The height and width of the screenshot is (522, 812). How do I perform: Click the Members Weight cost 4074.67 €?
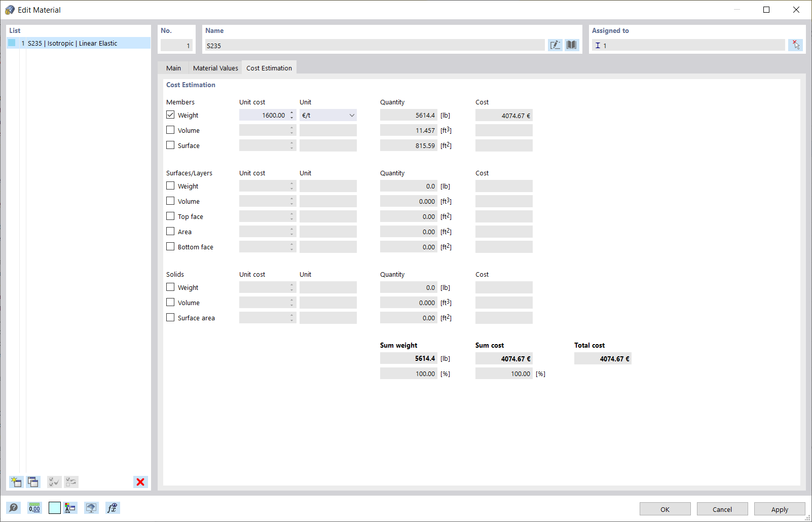(504, 116)
